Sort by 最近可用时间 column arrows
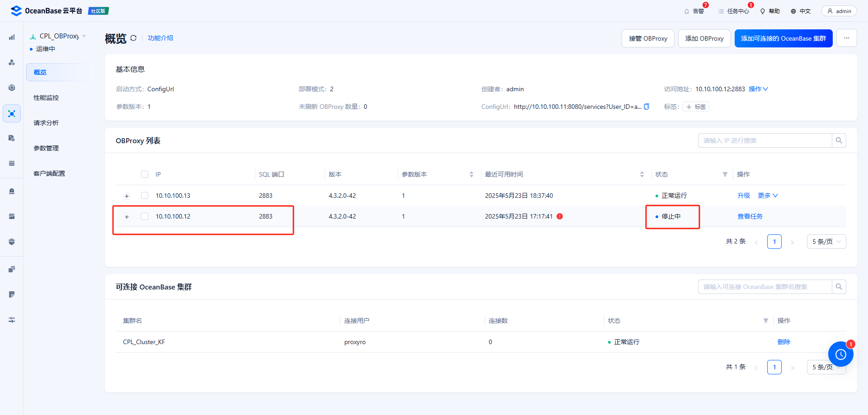 click(x=642, y=174)
